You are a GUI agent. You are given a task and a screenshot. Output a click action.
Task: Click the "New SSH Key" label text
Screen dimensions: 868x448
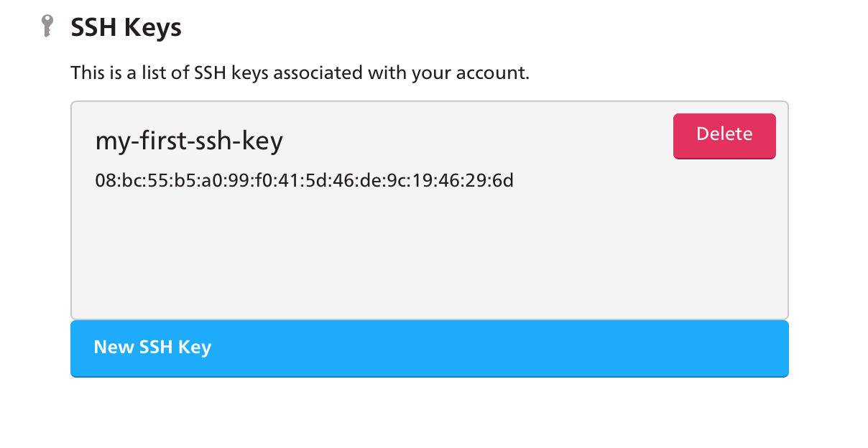152,347
